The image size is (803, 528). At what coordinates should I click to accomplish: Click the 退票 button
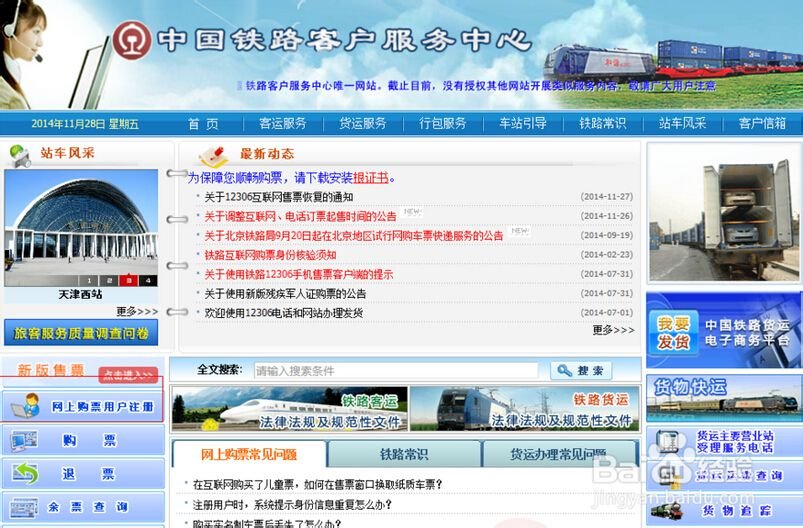[x=83, y=474]
